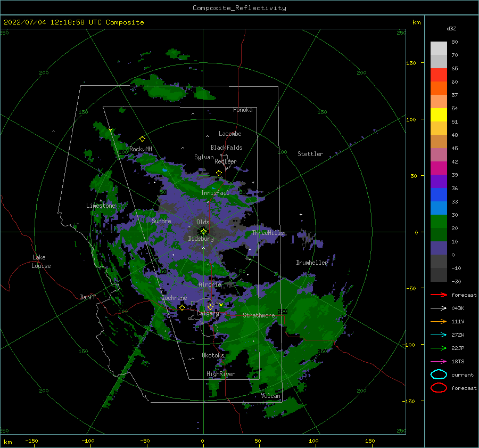Click the cyan current ellipse icon
479x448 pixels.
click(439, 374)
